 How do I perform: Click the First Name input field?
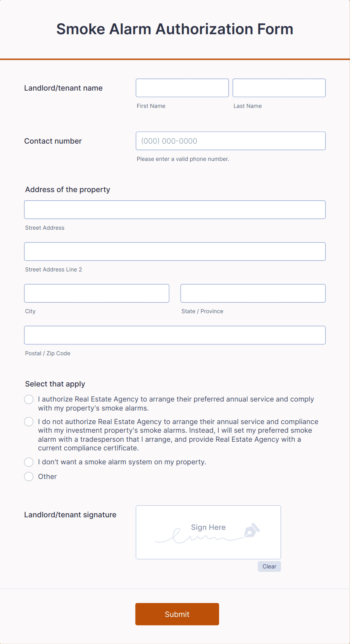click(182, 88)
